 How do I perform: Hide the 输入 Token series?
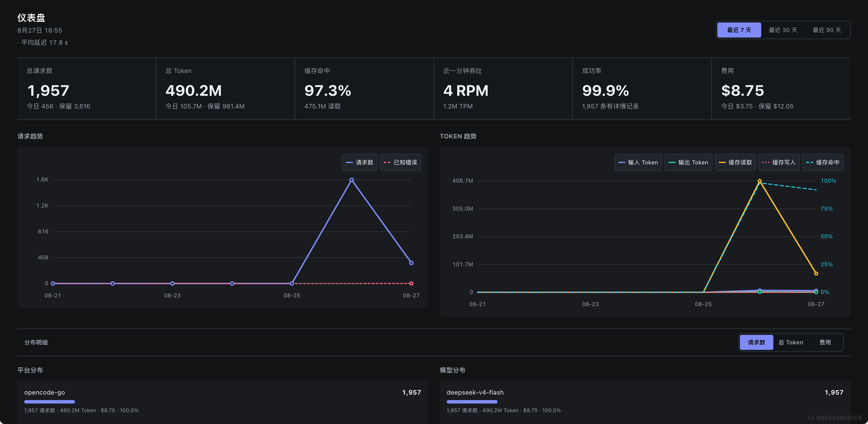[638, 162]
